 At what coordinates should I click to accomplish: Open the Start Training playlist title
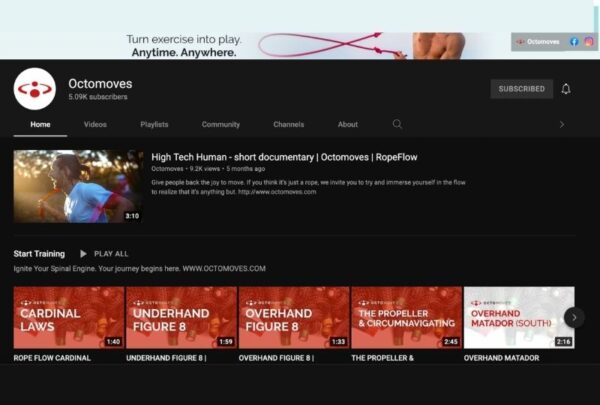[x=39, y=254]
